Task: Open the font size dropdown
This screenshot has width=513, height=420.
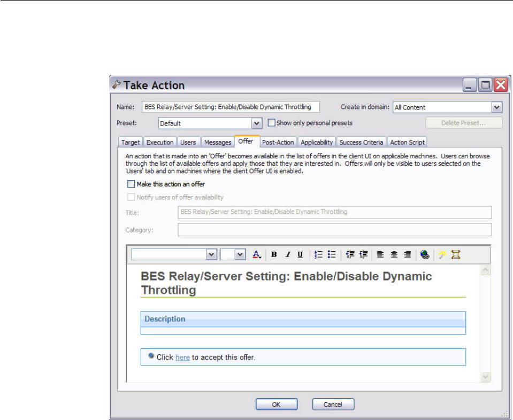Action: pos(240,254)
